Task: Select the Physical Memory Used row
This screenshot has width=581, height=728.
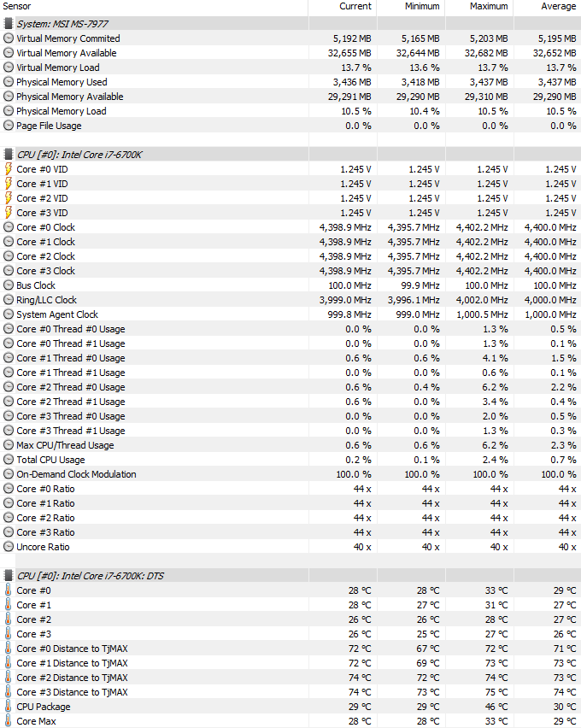Action: point(290,82)
